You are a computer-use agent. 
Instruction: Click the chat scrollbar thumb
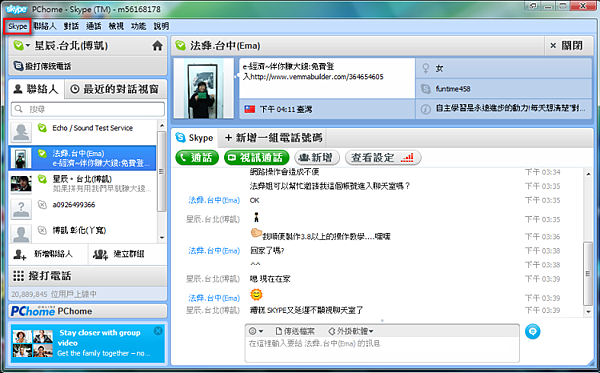pyautogui.click(x=589, y=273)
